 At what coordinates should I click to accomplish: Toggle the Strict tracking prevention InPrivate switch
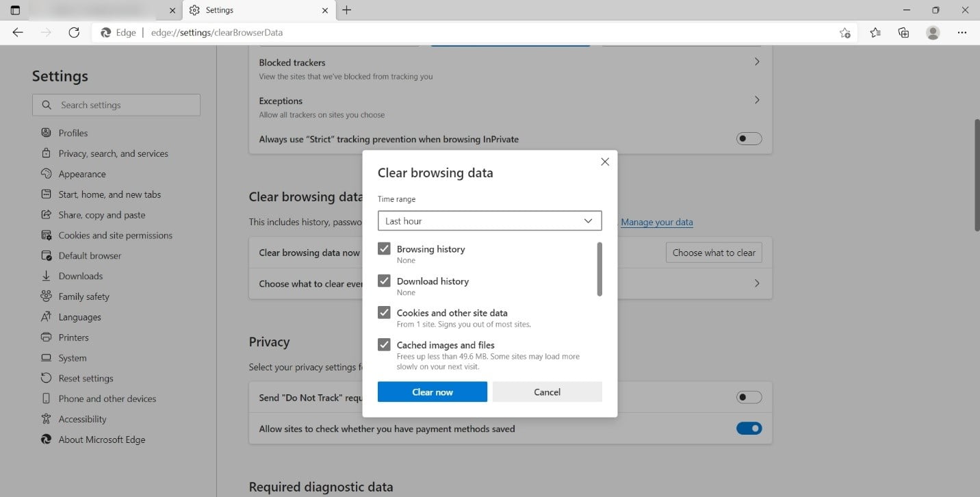(749, 139)
